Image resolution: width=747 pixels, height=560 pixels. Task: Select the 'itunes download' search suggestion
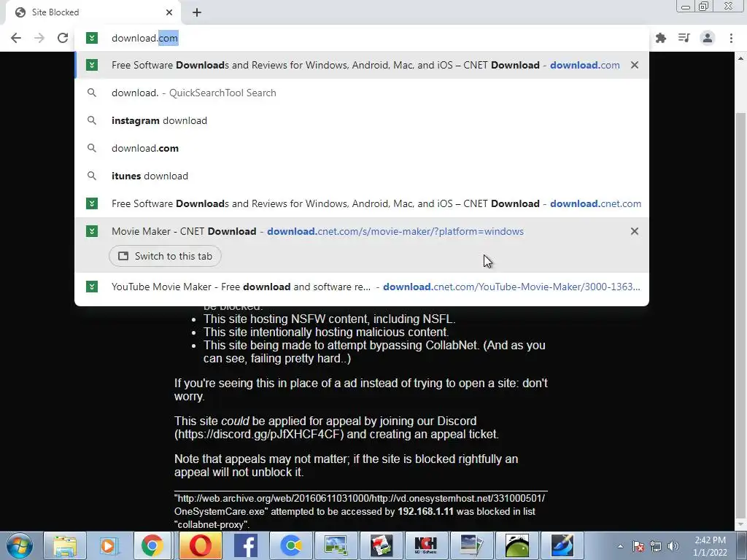[362, 176]
